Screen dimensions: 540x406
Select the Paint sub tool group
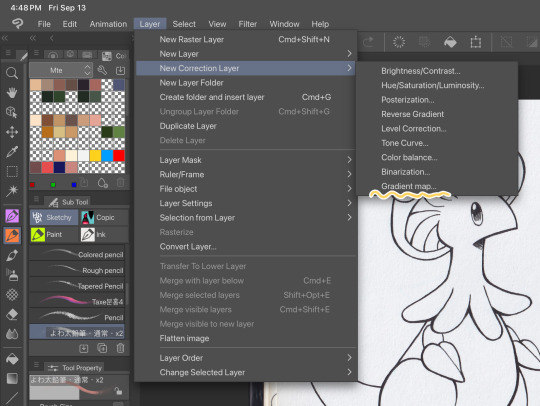click(54, 235)
